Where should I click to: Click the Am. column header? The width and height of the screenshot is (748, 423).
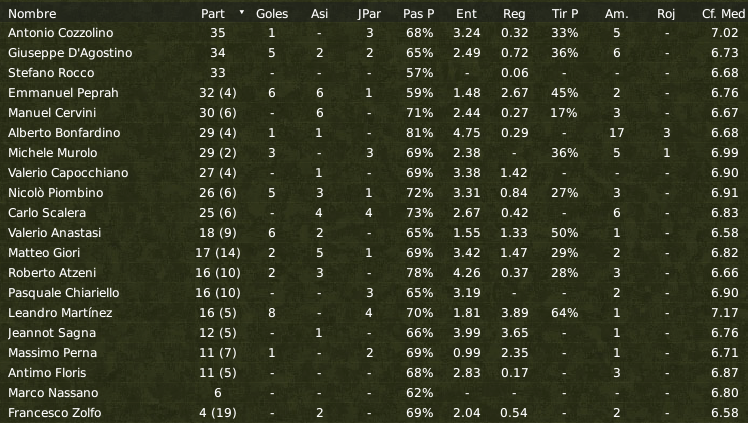coord(616,14)
